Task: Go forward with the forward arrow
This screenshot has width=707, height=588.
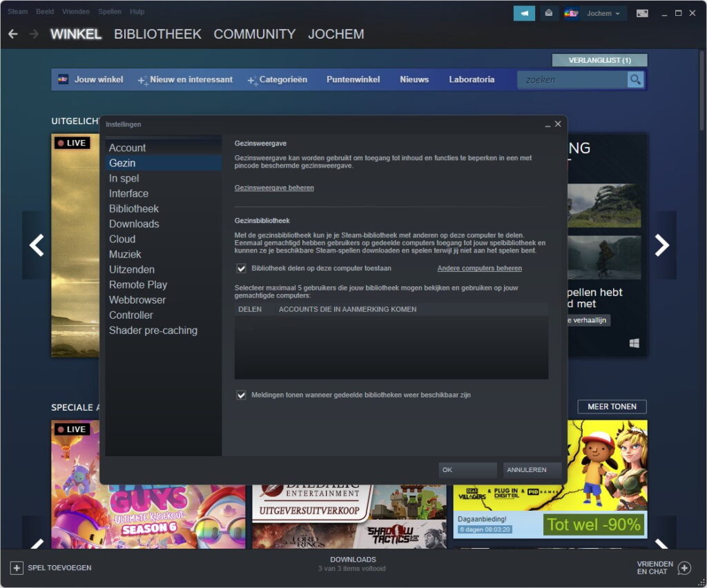Action: click(34, 34)
